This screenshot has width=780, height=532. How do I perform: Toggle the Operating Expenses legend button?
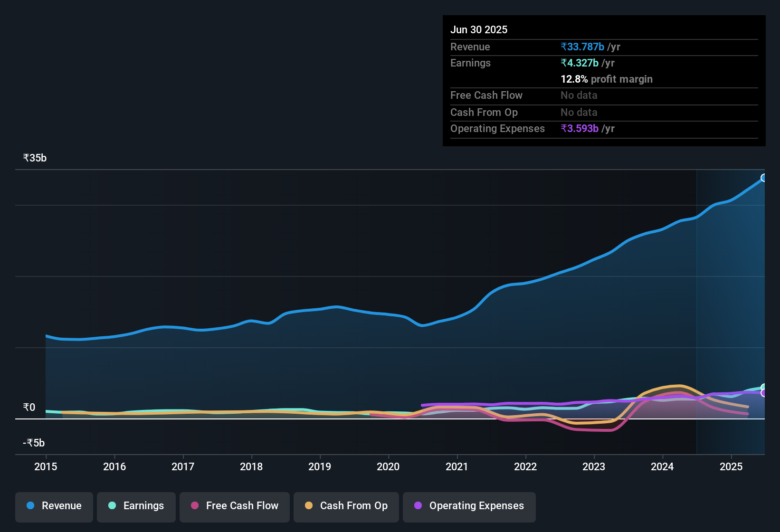coord(469,506)
